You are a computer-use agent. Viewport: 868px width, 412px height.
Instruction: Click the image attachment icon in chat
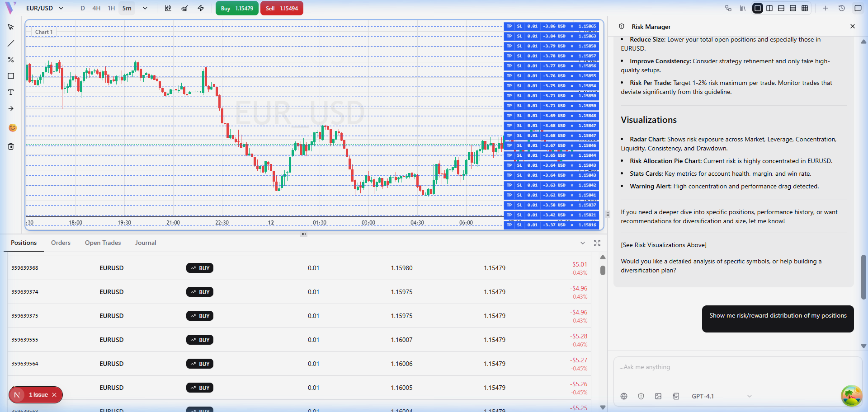658,396
